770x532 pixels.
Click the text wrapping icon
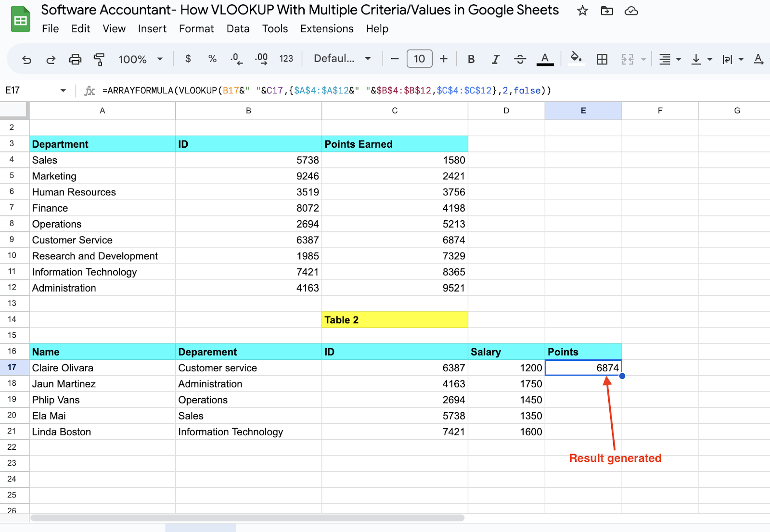tap(727, 59)
